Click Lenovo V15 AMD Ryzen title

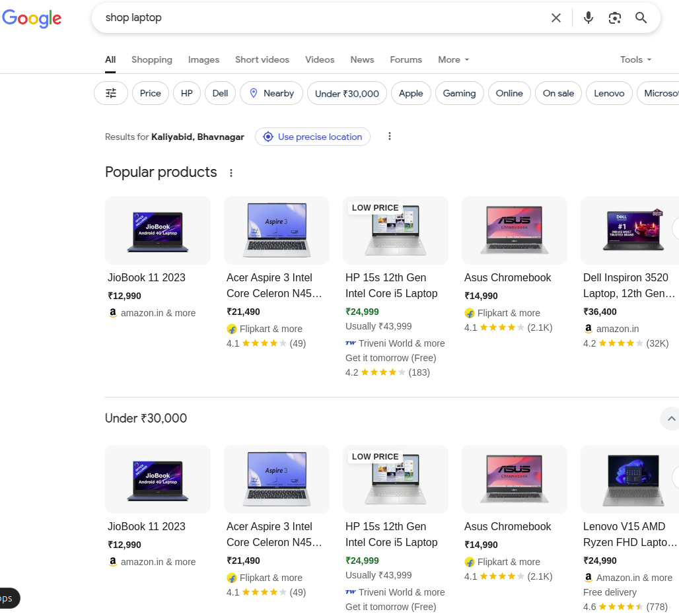(629, 534)
